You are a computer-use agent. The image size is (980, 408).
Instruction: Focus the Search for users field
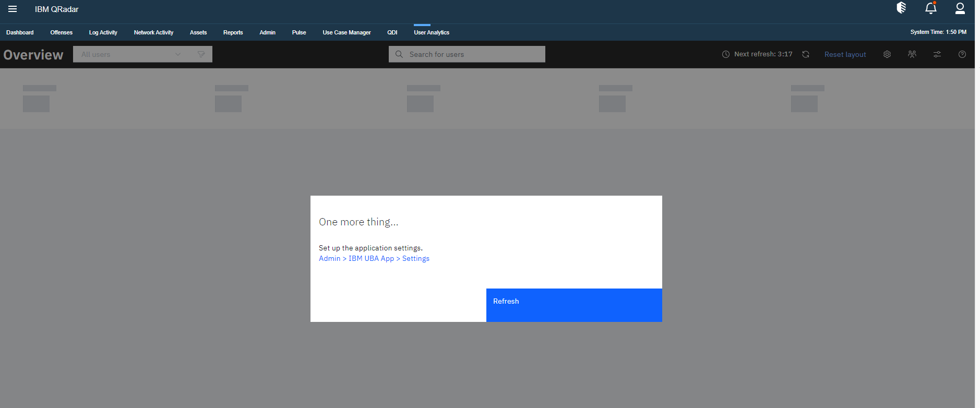tap(467, 54)
